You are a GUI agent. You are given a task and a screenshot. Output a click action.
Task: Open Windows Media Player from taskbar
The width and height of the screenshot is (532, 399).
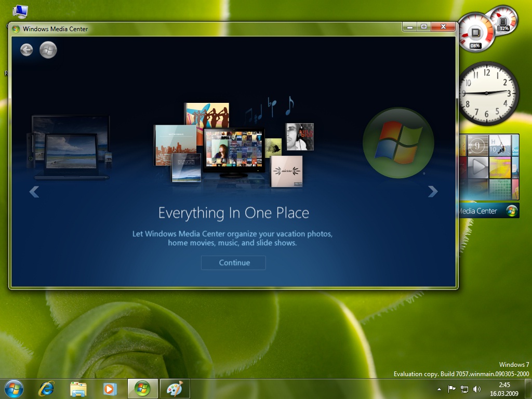(110, 389)
